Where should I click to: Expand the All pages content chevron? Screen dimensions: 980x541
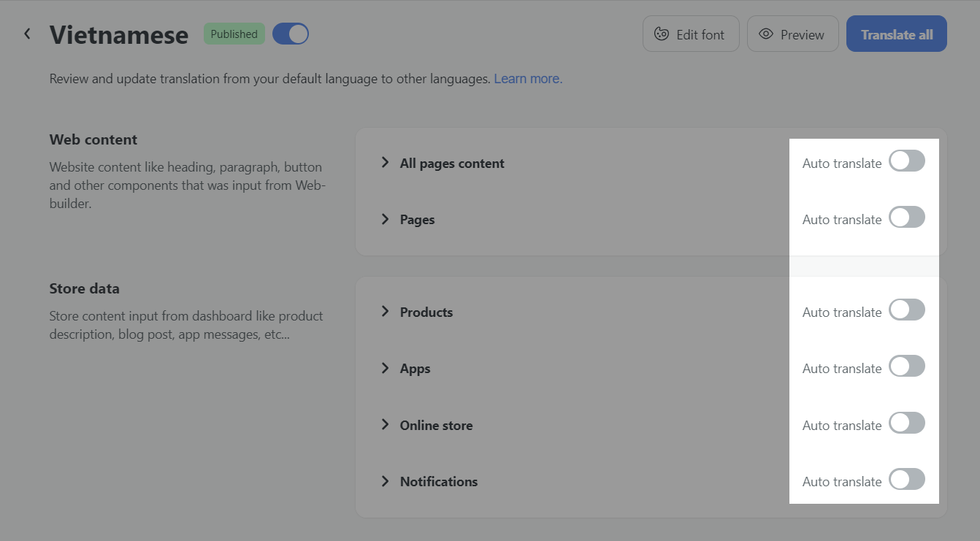[x=385, y=162]
